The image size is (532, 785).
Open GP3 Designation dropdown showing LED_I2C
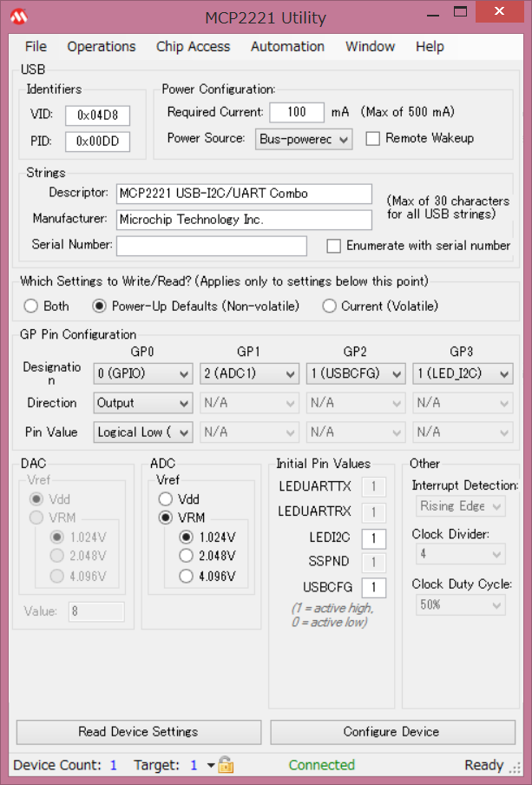click(x=463, y=373)
